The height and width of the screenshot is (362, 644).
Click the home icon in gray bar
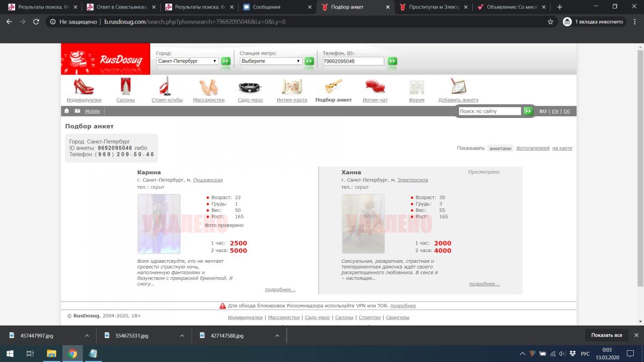pyautogui.click(x=67, y=111)
